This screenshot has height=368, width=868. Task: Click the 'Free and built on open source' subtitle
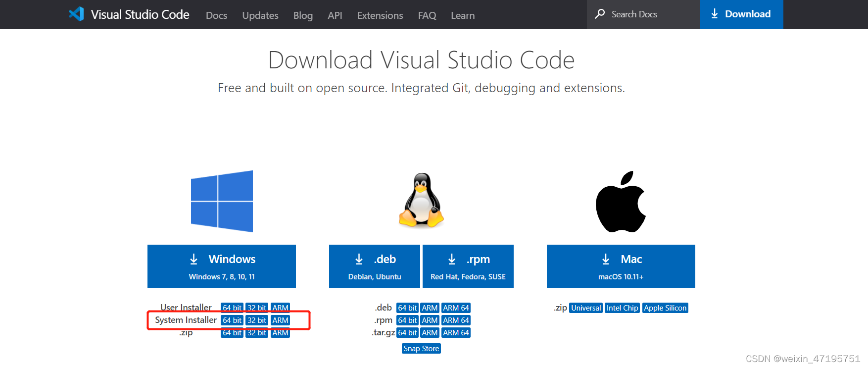tap(421, 88)
